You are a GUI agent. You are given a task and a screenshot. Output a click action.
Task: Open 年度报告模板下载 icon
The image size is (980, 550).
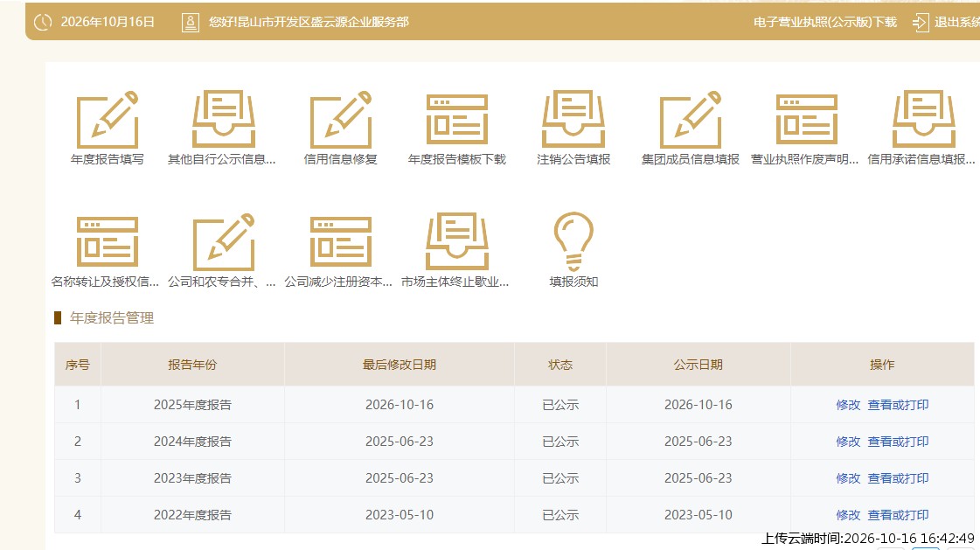coord(457,120)
